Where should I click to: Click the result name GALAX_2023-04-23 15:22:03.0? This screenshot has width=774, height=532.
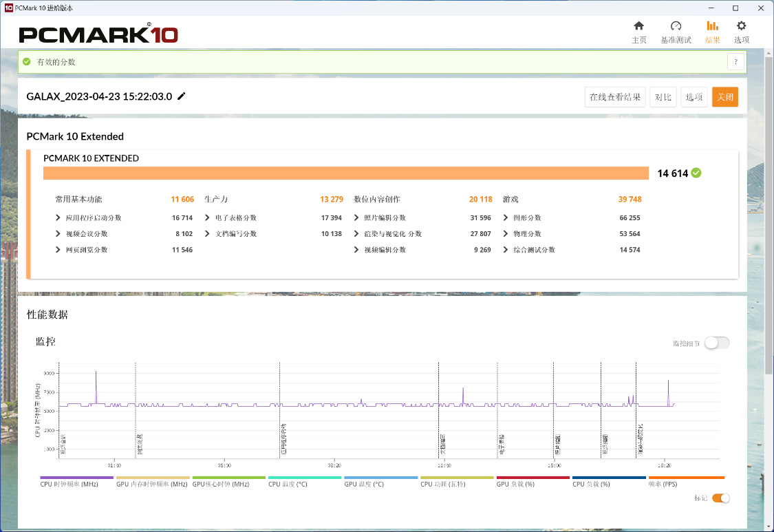click(x=99, y=96)
